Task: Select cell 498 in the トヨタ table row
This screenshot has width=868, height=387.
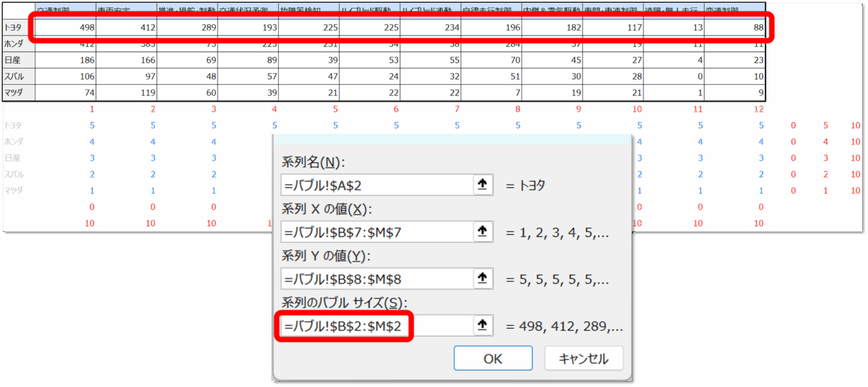Action: point(65,28)
